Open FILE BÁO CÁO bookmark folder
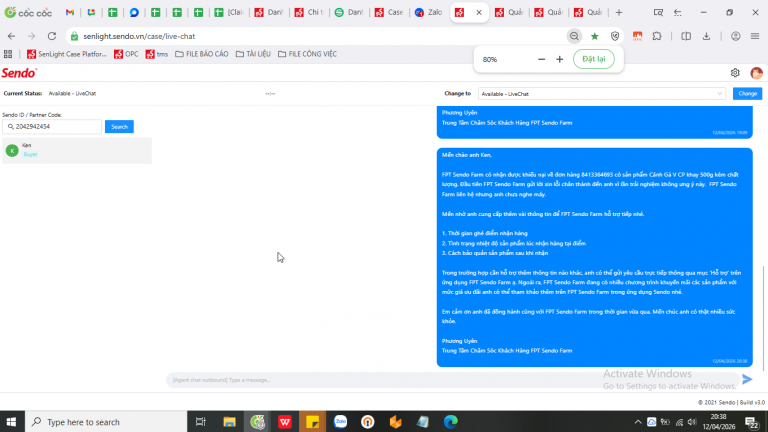Image resolution: width=768 pixels, height=432 pixels. 202,54
